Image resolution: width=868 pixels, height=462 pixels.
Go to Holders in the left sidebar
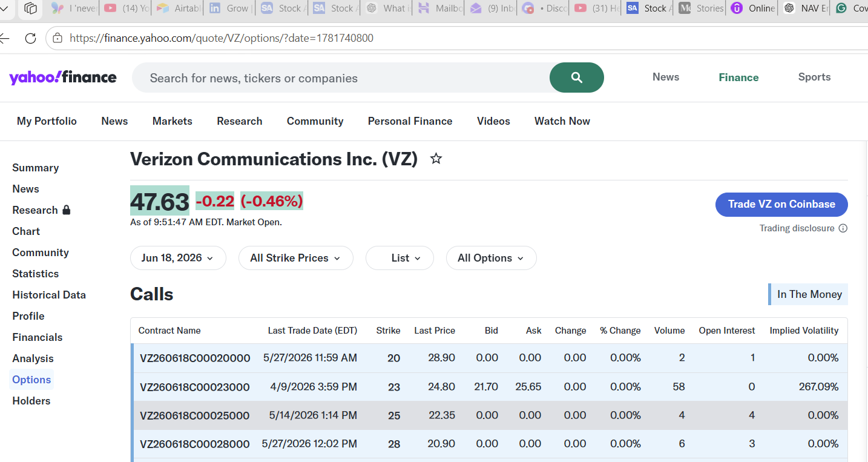(x=31, y=401)
